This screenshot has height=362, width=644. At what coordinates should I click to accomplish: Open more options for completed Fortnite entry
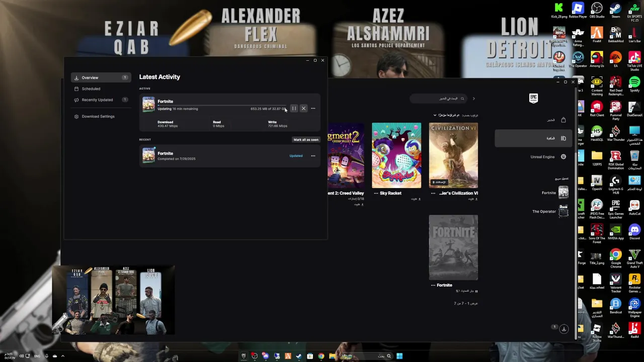pyautogui.click(x=313, y=156)
